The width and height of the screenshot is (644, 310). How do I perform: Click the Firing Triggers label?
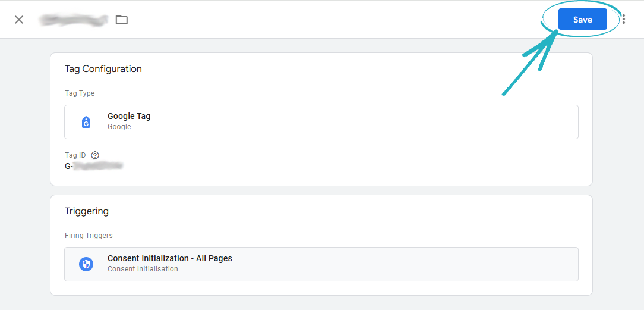pos(89,236)
